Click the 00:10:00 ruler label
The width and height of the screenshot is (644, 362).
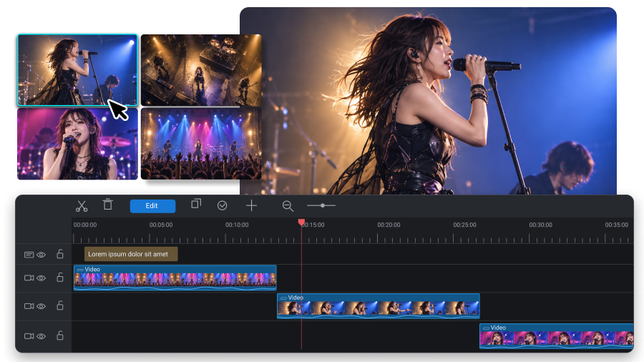(x=237, y=225)
